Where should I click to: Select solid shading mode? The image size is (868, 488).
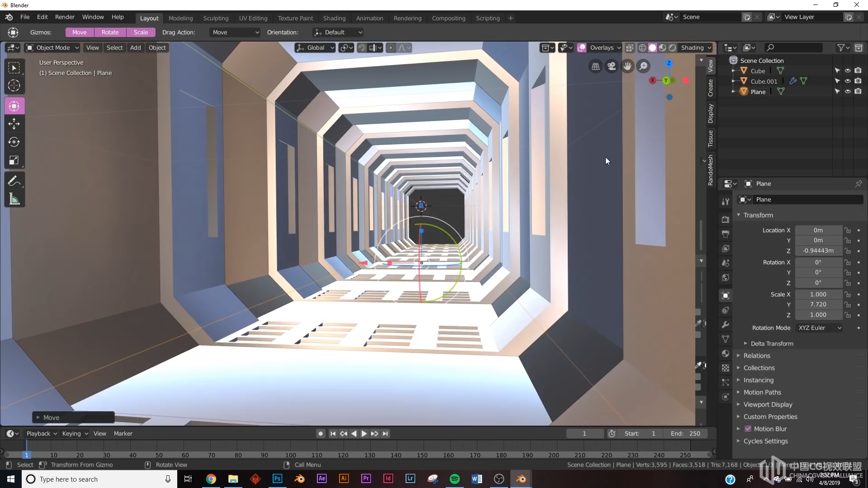(652, 47)
